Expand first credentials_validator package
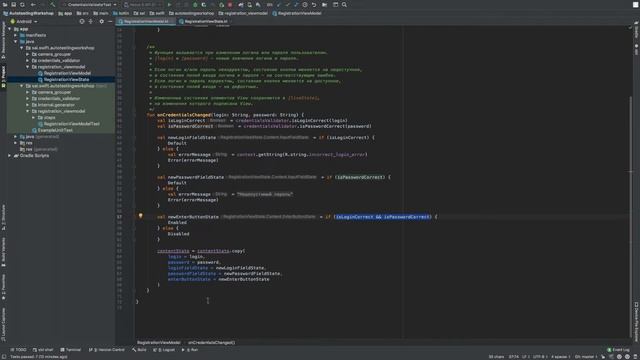The width and height of the screenshot is (640, 360). [28, 60]
